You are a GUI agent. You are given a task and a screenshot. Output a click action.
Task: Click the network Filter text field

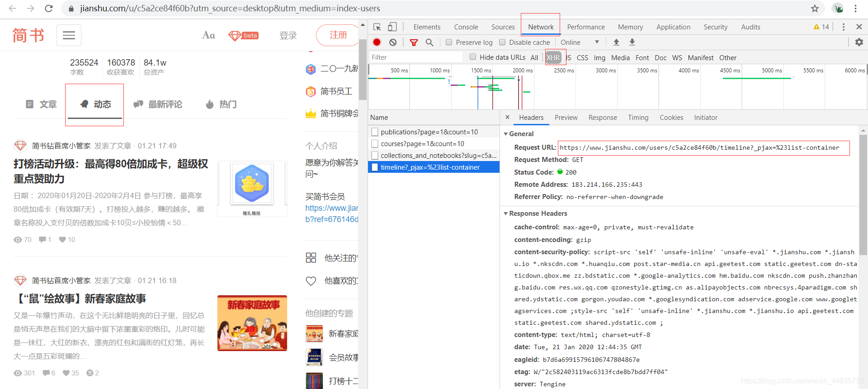point(416,57)
